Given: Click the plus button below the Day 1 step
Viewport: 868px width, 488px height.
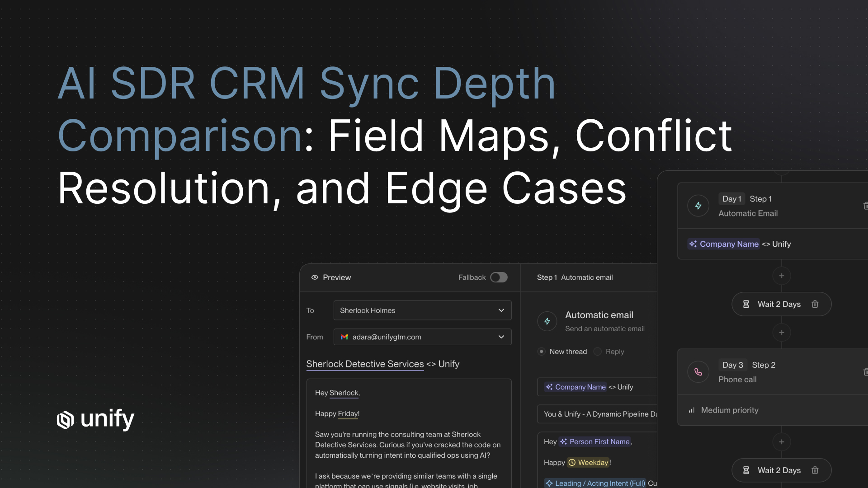Looking at the screenshot, I should click(x=782, y=276).
